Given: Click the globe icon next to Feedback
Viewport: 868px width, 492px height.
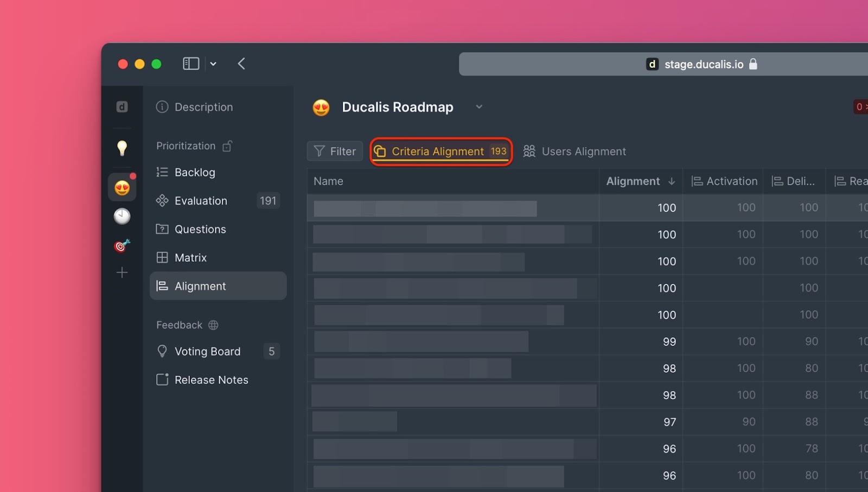Looking at the screenshot, I should (212, 325).
